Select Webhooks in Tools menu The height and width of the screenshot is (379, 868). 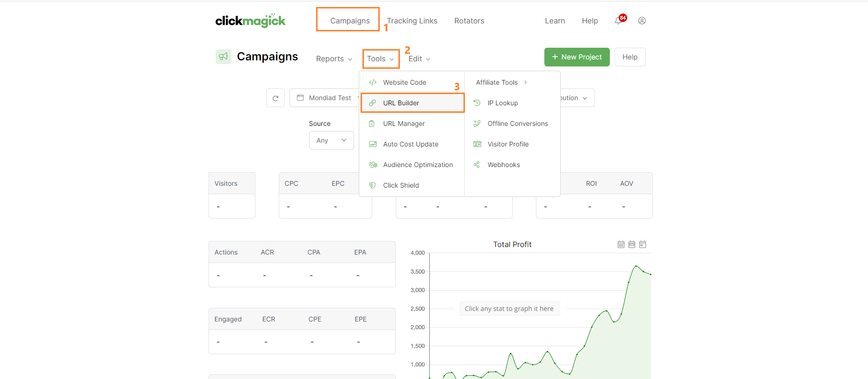[x=503, y=165]
